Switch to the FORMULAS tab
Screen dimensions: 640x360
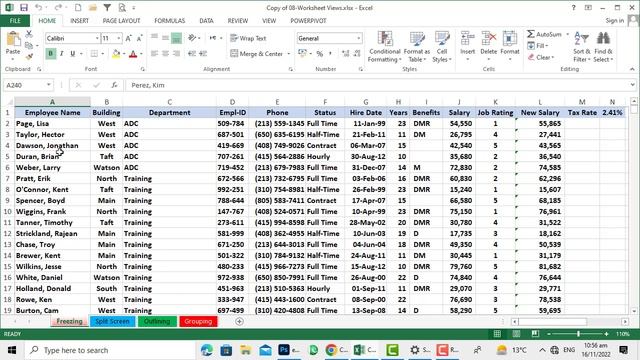coord(169,20)
